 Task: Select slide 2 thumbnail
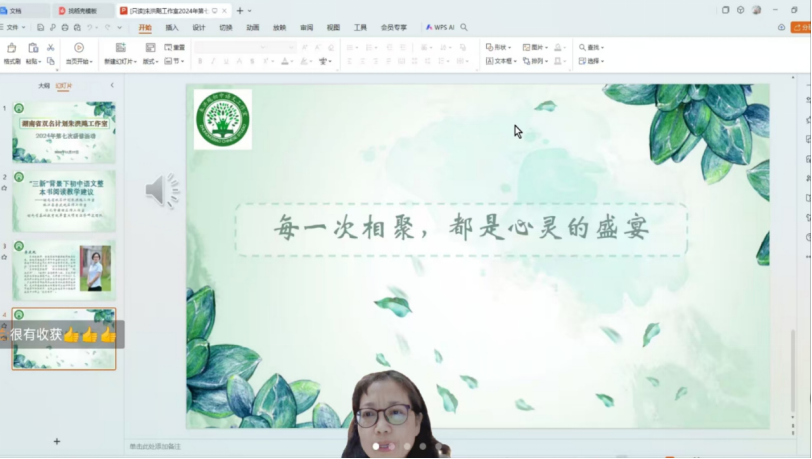pos(64,201)
